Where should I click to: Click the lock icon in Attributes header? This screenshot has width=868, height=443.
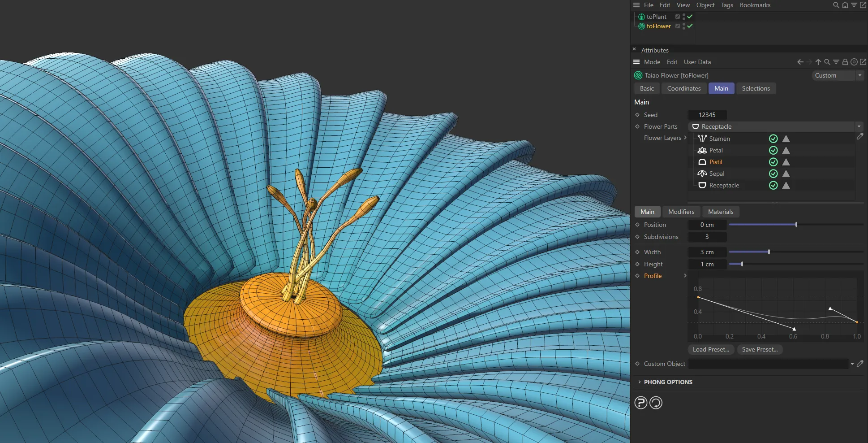point(845,62)
